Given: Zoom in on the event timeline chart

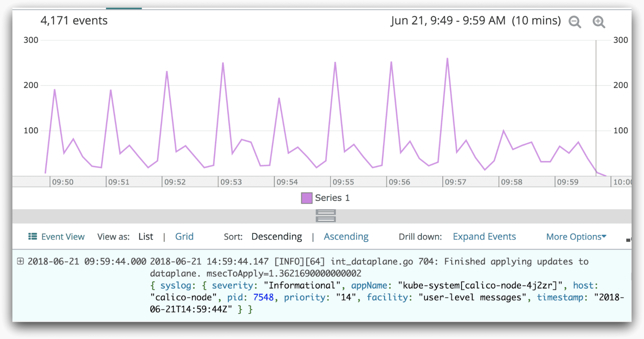Looking at the screenshot, I should 598,22.
